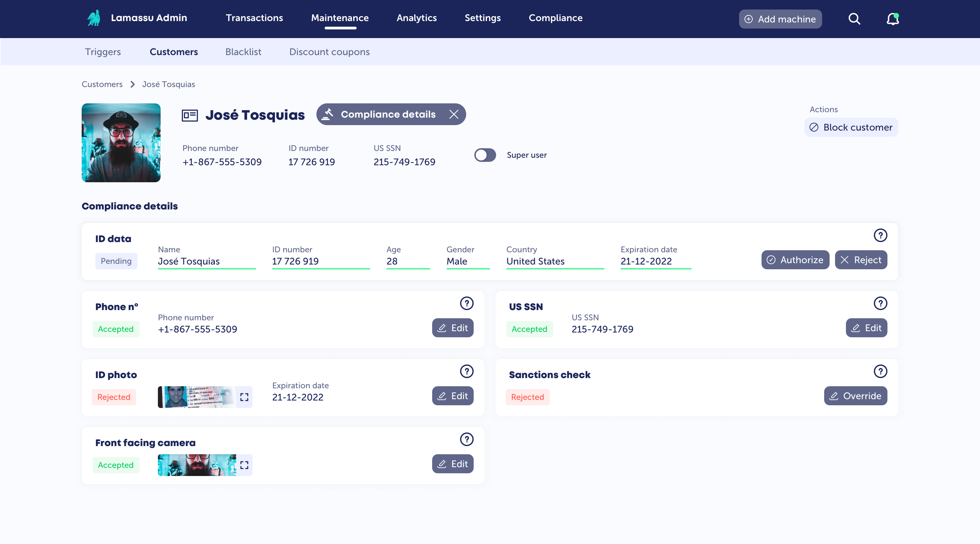This screenshot has width=980, height=544.
Task: Close the Compliance details chip
Action: [x=454, y=115]
